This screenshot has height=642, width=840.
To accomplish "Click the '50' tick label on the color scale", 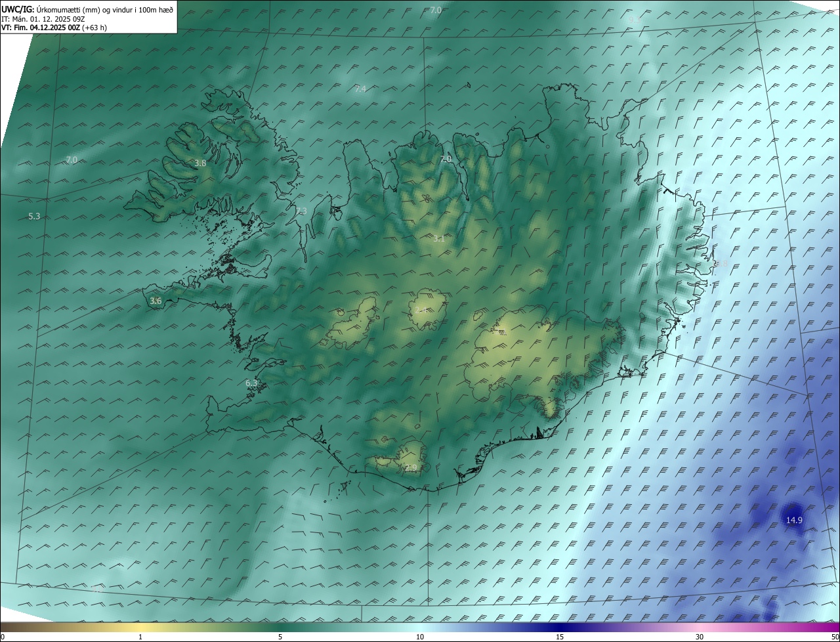I will [835, 637].
